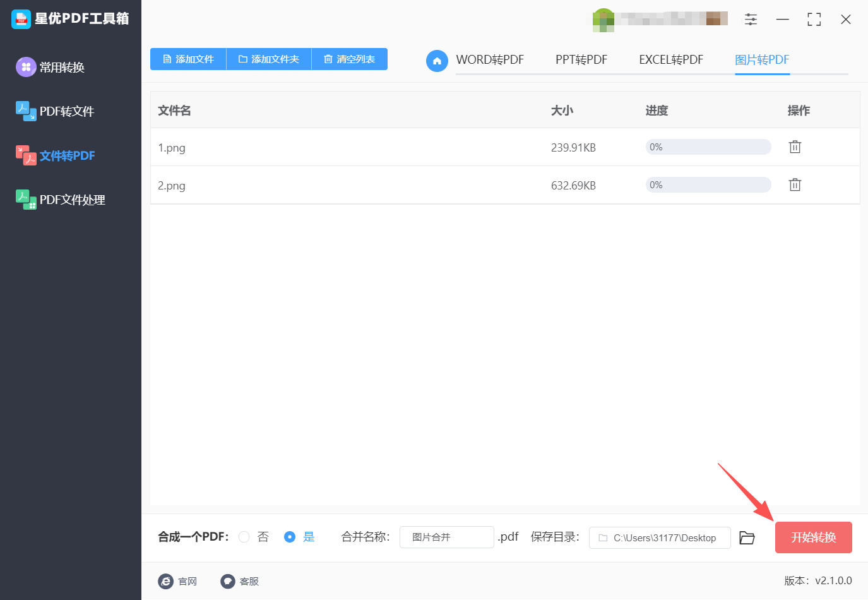Select the 文件转PDF sidebar item

coord(56,155)
